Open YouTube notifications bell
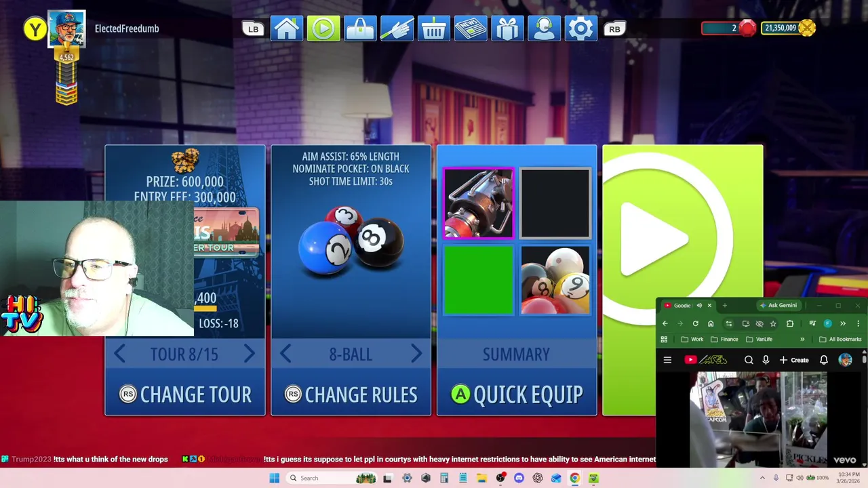Viewport: 868px width, 488px height. pos(823,360)
